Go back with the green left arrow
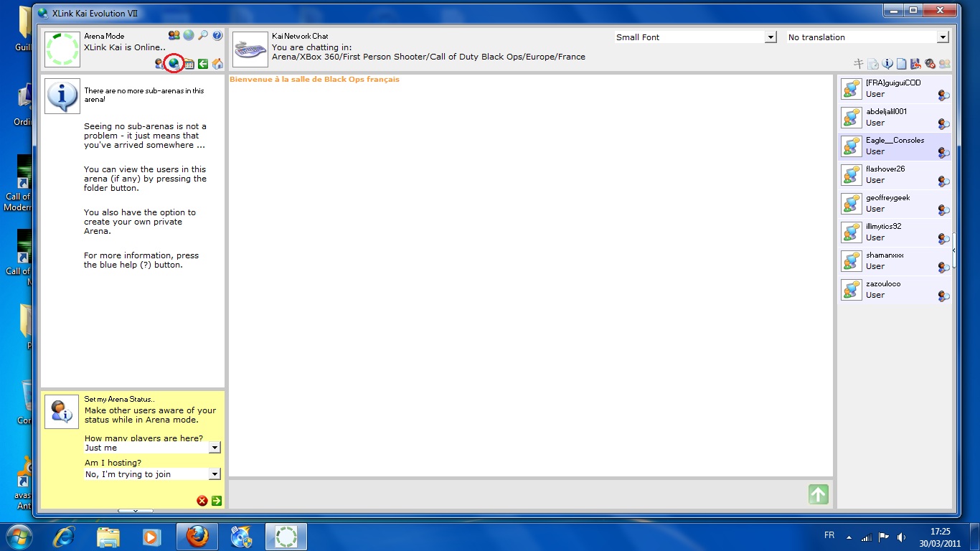Image resolution: width=980 pixels, height=551 pixels. click(203, 64)
